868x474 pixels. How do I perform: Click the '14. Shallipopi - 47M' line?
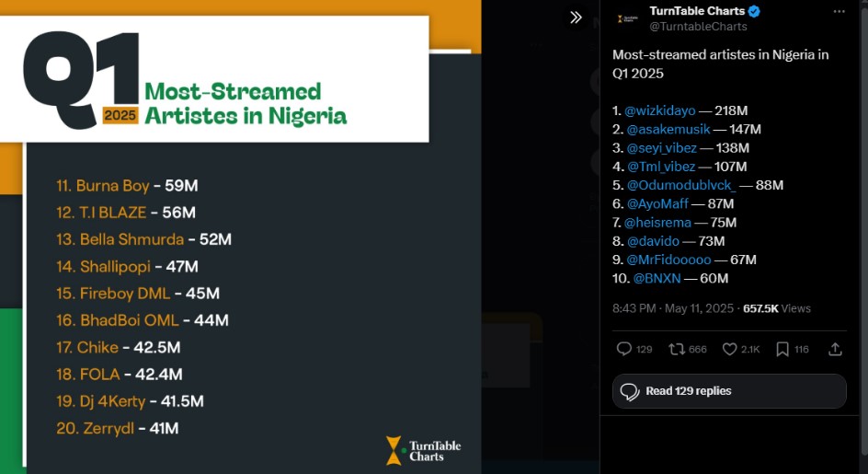pyautogui.click(x=127, y=267)
